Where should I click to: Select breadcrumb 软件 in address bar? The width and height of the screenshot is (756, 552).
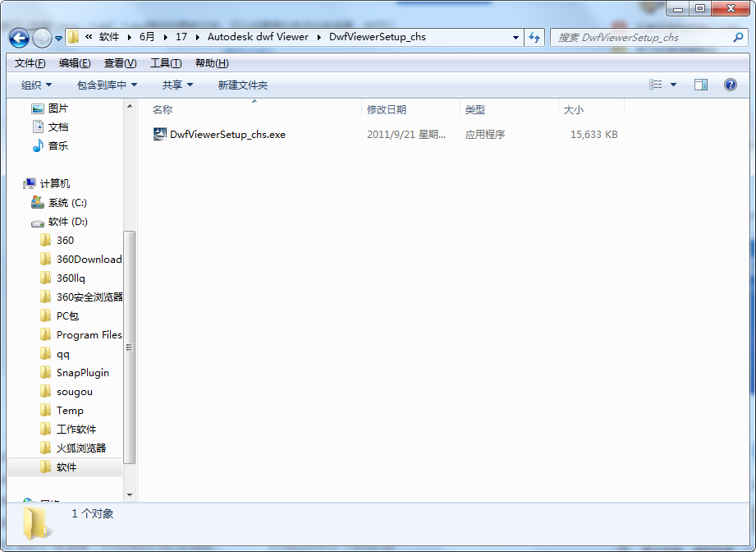click(x=109, y=37)
